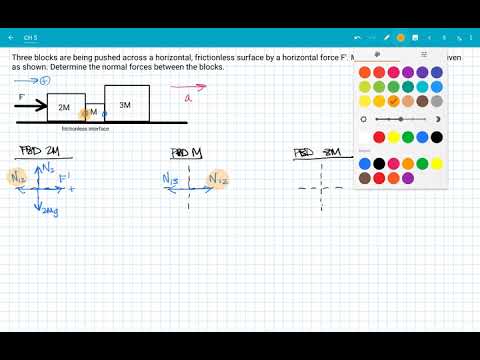Image resolution: width=480 pixels, height=360 pixels.
Task: Redo the undone stroke
Action: point(371,37)
